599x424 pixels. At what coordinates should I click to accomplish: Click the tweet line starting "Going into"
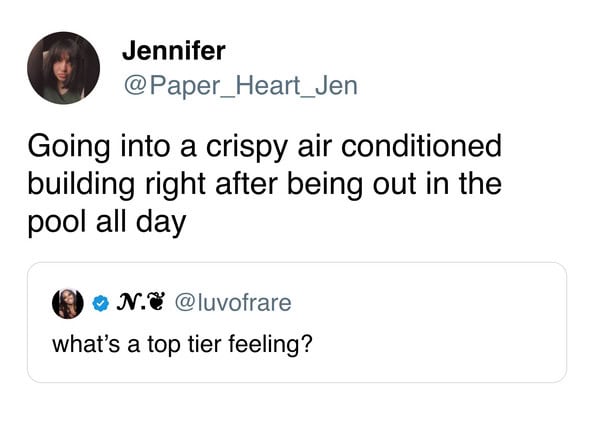(264, 147)
